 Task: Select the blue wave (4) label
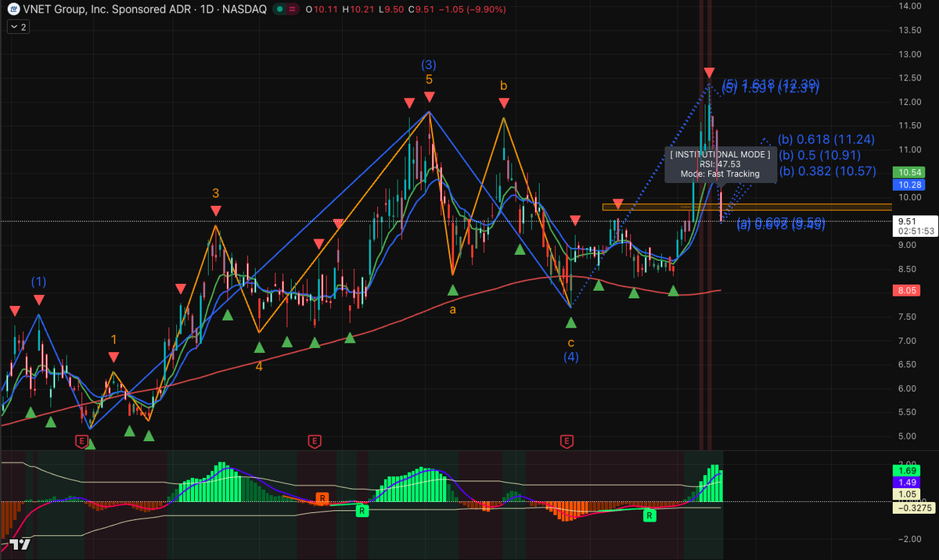(x=571, y=357)
